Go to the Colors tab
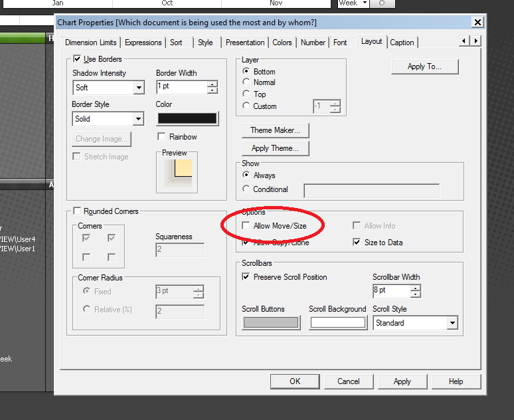Image resolution: width=514 pixels, height=420 pixels. click(282, 43)
